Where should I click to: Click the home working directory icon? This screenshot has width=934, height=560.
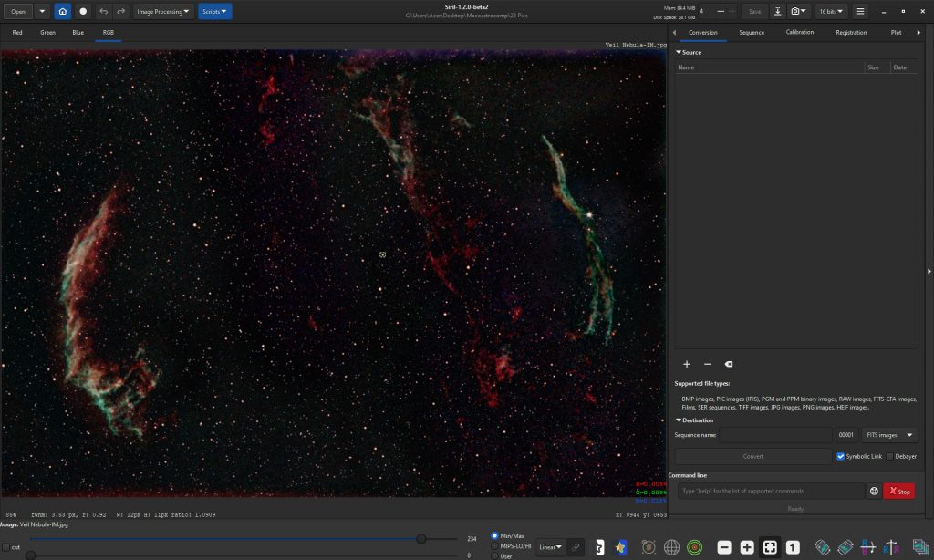pos(63,11)
